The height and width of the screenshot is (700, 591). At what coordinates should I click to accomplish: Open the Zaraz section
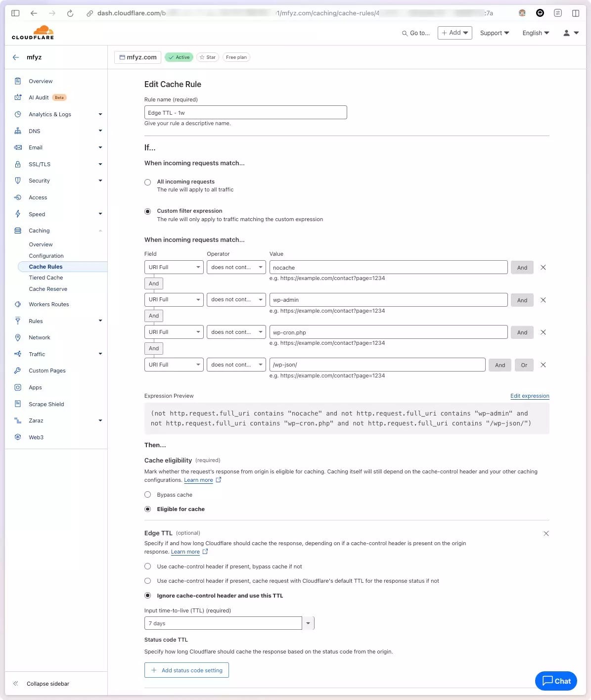tap(36, 420)
